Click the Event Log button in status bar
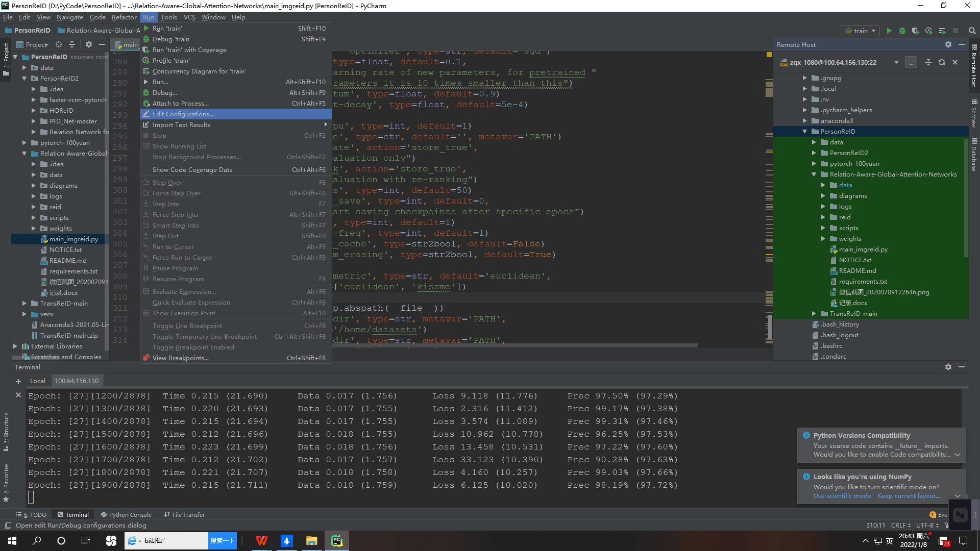The image size is (980, 551). pos(939,515)
